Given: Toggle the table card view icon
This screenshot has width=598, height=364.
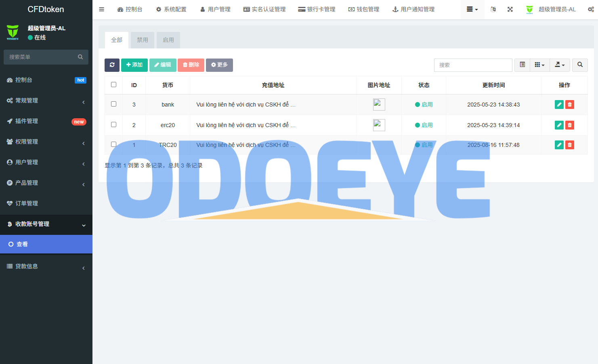Looking at the screenshot, I should tap(522, 65).
